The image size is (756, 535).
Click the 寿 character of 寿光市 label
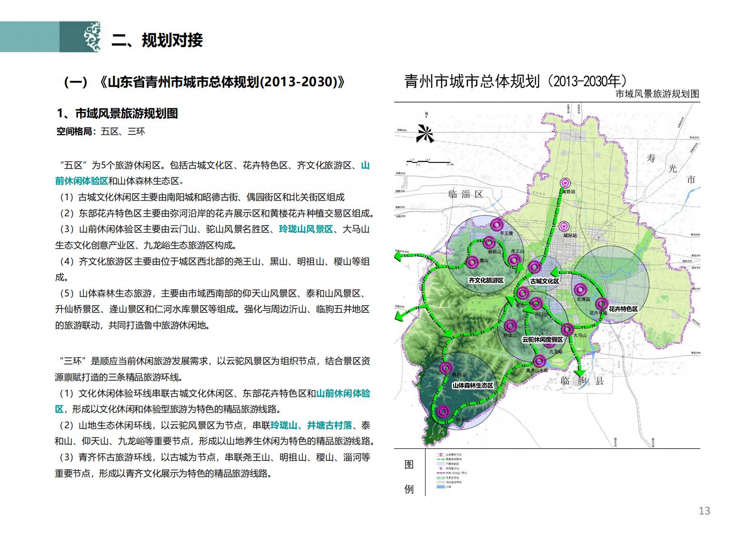tap(651, 159)
